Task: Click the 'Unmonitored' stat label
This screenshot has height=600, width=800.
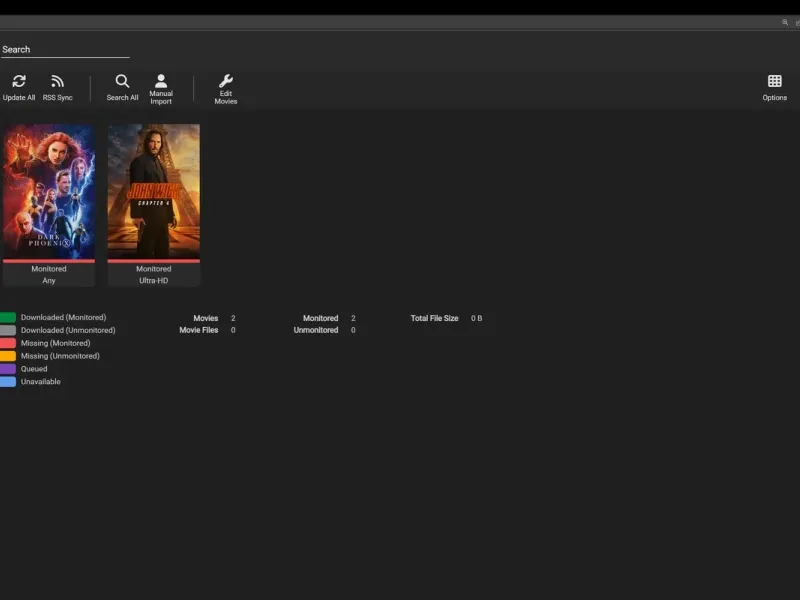Action: click(316, 330)
